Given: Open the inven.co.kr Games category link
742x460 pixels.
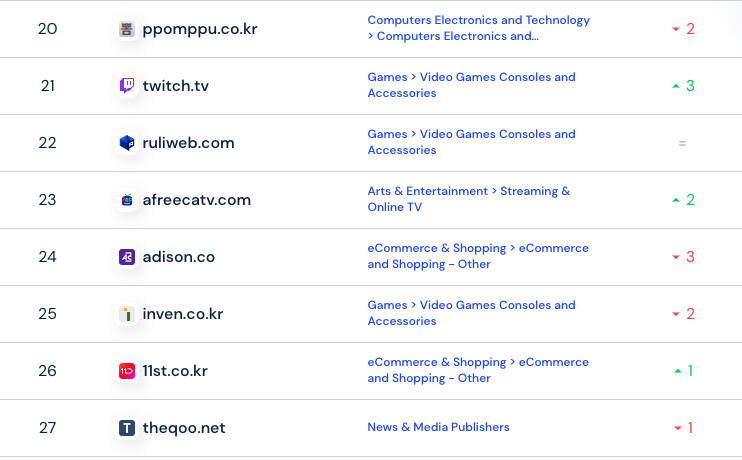Looking at the screenshot, I should pyautogui.click(x=471, y=313).
